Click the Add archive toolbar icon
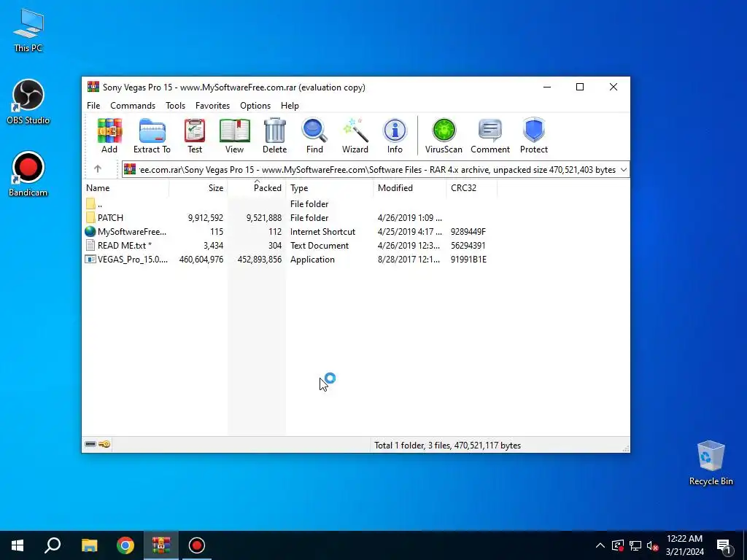 tap(109, 136)
